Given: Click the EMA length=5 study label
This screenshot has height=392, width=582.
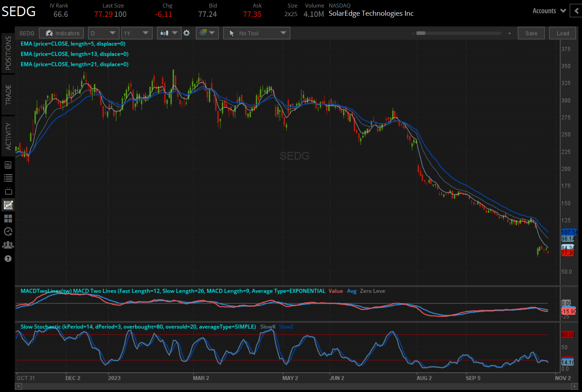Looking at the screenshot, I should [x=73, y=44].
